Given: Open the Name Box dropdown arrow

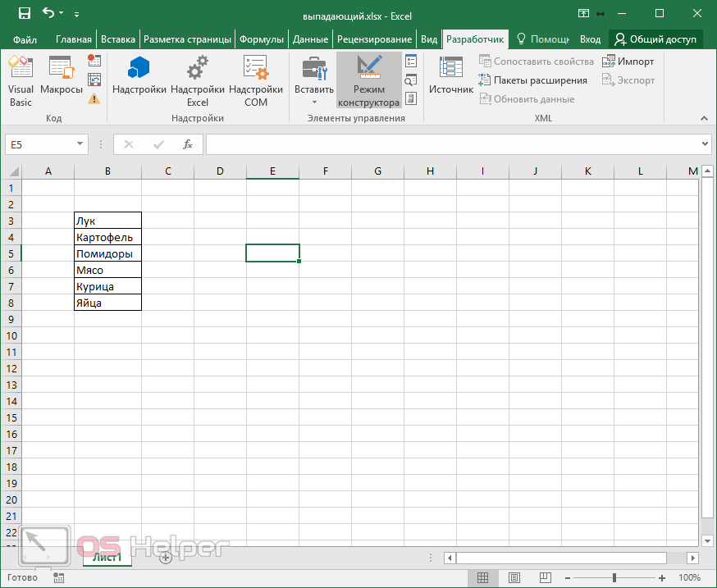Looking at the screenshot, I should click(x=80, y=144).
